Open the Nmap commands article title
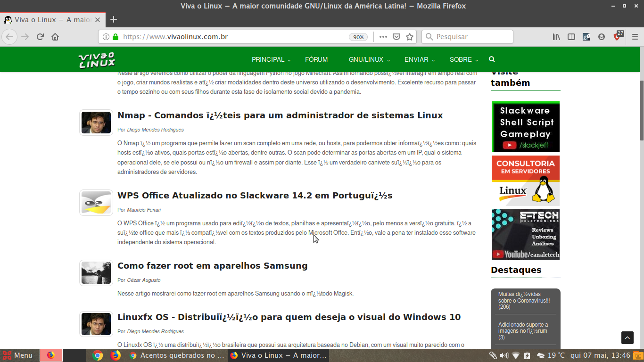 pyautogui.click(x=280, y=115)
